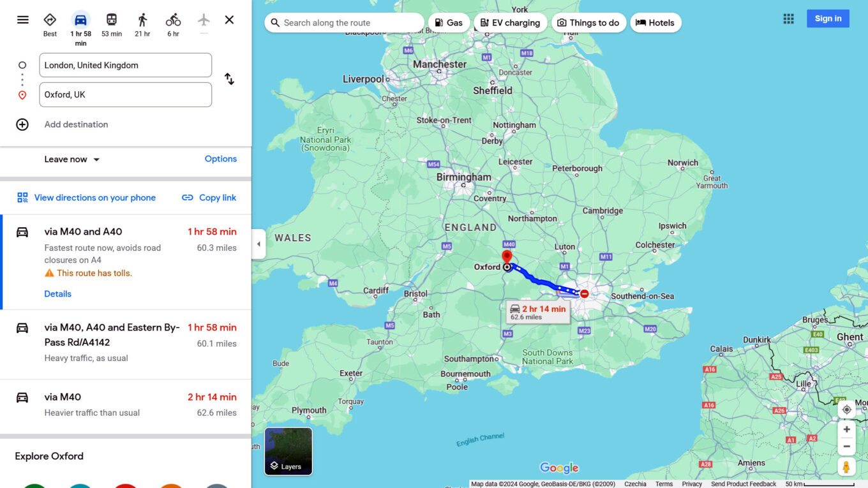Collapse the side panel

pos(258,244)
